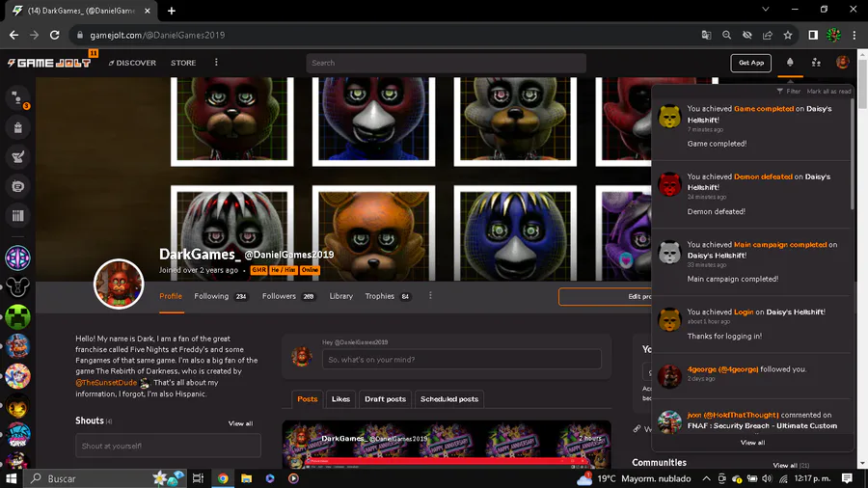Viewport: 868px width, 488px height.
Task: Open the sticker icon in left sidebar
Action: pyautogui.click(x=17, y=186)
